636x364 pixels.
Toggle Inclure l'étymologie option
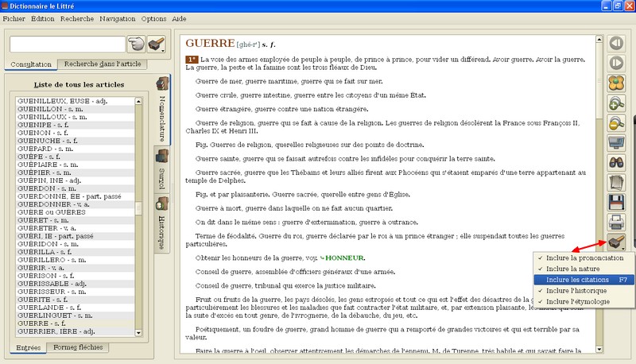click(584, 301)
